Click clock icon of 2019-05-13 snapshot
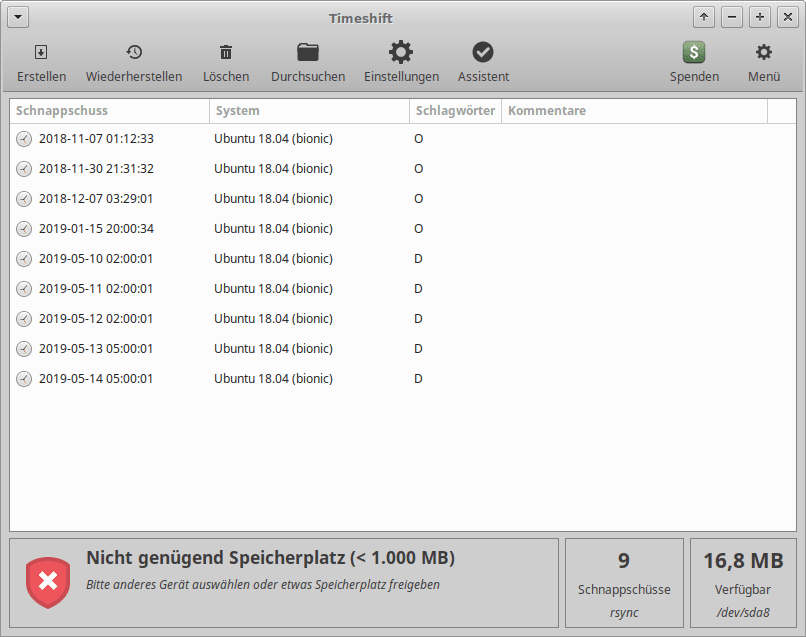806x637 pixels. [x=24, y=349]
